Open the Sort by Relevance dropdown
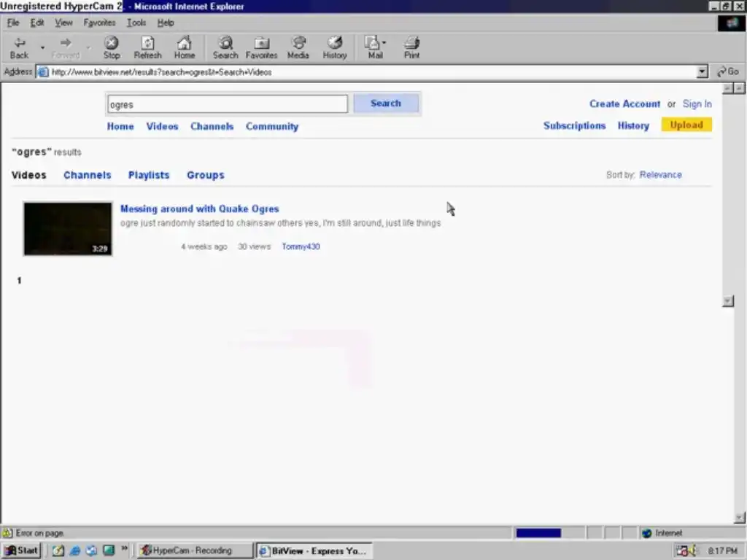 point(660,175)
